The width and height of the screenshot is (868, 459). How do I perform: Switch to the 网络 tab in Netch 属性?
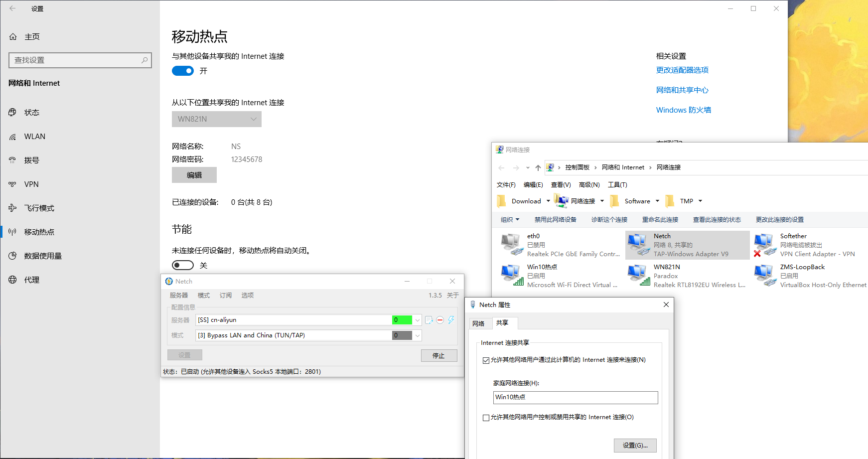coord(479,323)
